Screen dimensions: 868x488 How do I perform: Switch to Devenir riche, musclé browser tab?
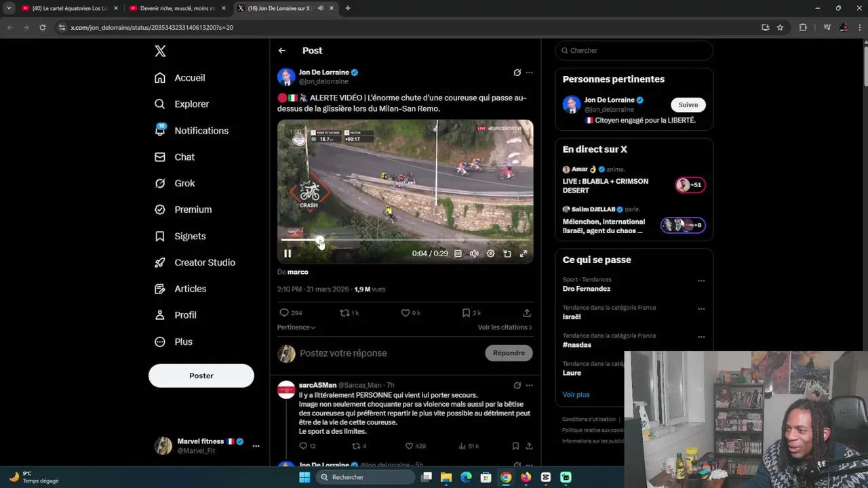point(178,8)
